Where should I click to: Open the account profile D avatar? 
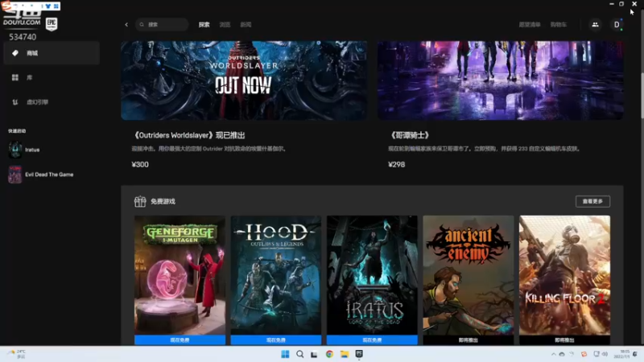point(617,25)
